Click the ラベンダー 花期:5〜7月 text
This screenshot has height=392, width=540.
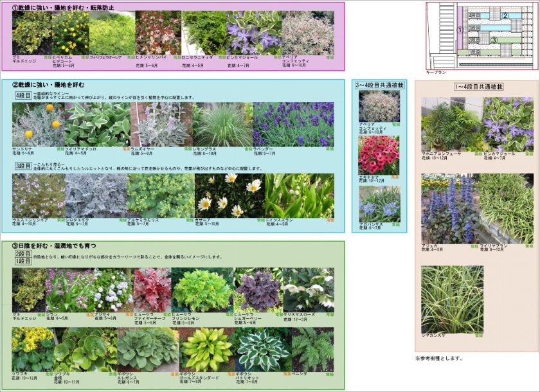(264, 151)
